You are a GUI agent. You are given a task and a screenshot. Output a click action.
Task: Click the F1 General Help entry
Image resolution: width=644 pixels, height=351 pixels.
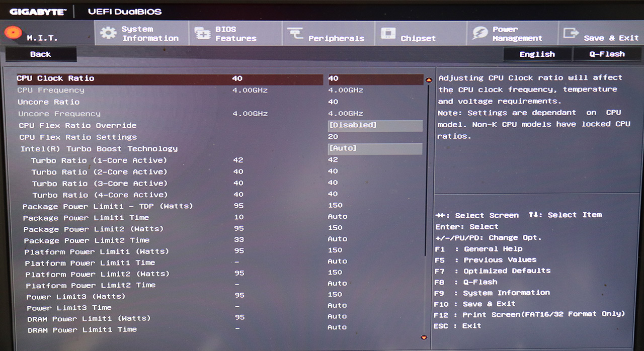click(478, 249)
